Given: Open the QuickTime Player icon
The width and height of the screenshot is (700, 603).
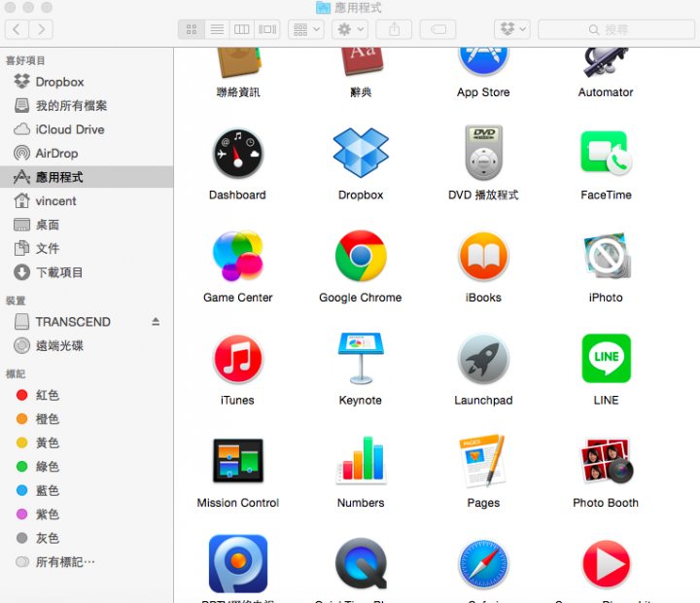Looking at the screenshot, I should (361, 564).
